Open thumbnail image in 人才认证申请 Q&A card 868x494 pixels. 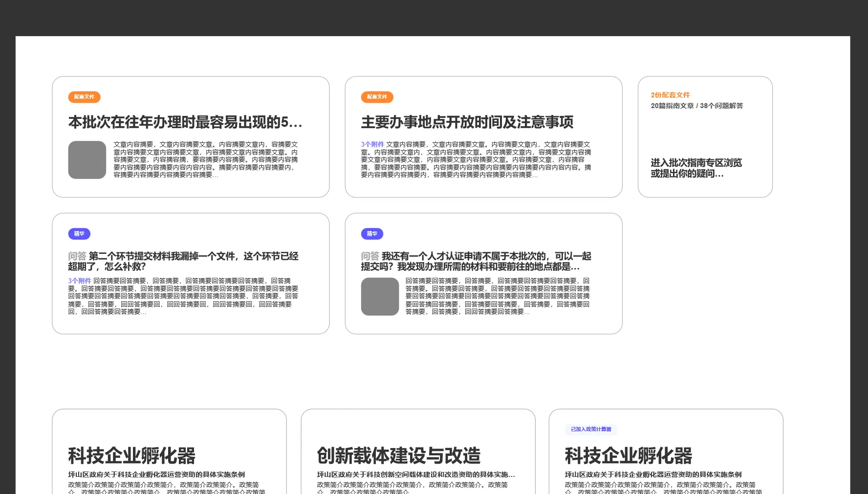pos(380,296)
